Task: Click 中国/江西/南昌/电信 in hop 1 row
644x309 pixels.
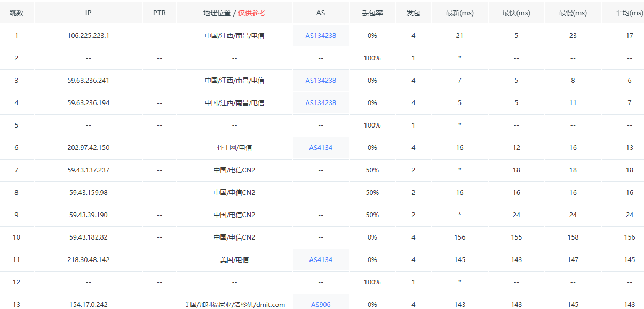Action: click(x=235, y=36)
